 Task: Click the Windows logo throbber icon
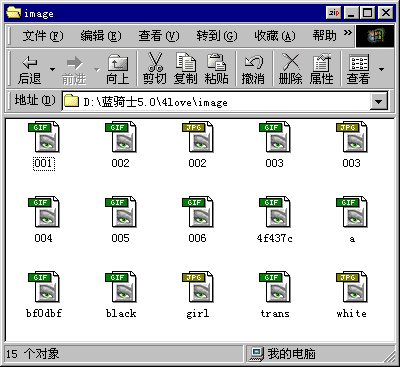point(375,36)
